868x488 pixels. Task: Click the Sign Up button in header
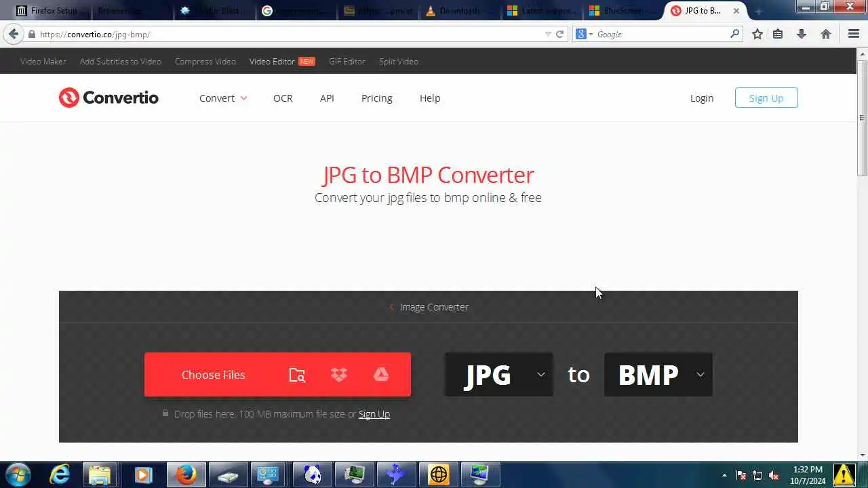point(766,98)
